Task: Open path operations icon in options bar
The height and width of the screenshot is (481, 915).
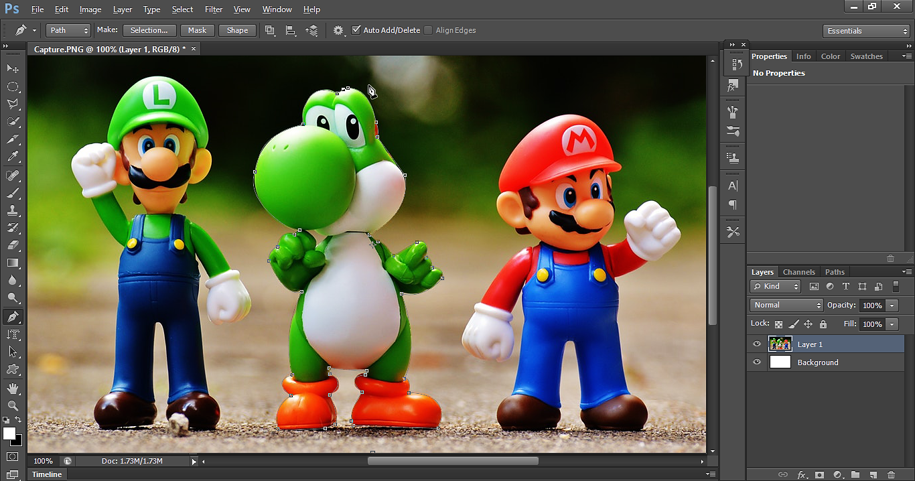Action: 270,30
